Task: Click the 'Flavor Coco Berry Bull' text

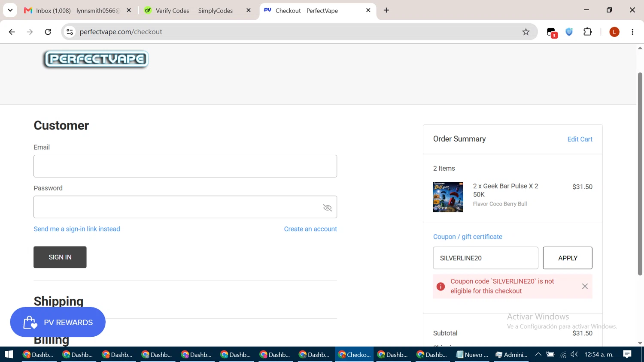Action: [500, 204]
